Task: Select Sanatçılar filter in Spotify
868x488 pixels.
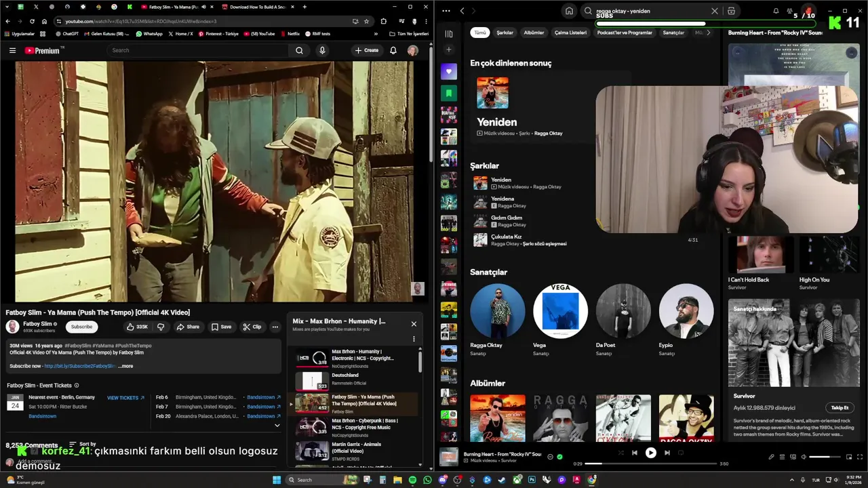Action: [673, 33]
